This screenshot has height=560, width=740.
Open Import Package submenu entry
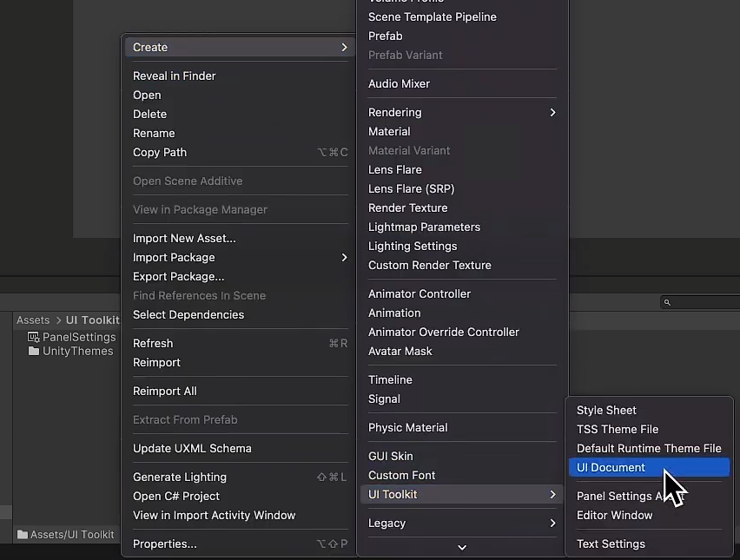[x=241, y=257]
